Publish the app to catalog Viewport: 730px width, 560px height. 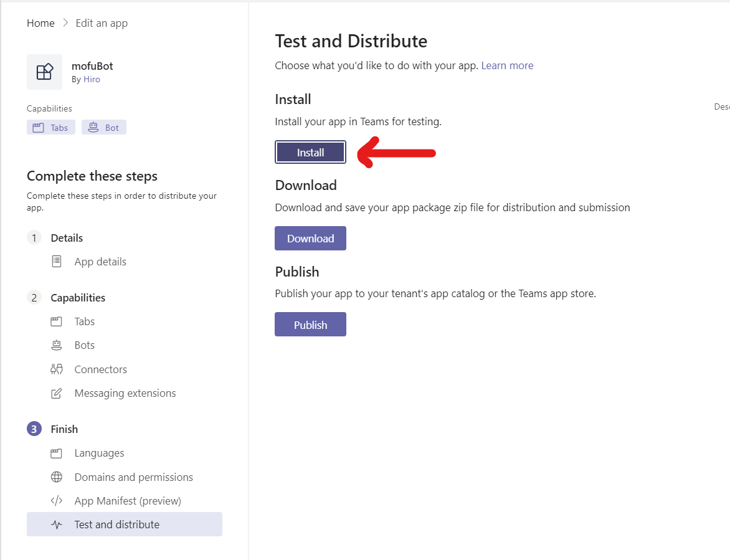(x=311, y=325)
